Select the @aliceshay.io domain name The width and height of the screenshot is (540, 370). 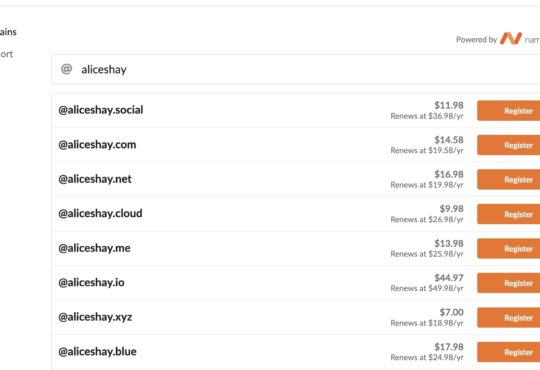tap(91, 282)
